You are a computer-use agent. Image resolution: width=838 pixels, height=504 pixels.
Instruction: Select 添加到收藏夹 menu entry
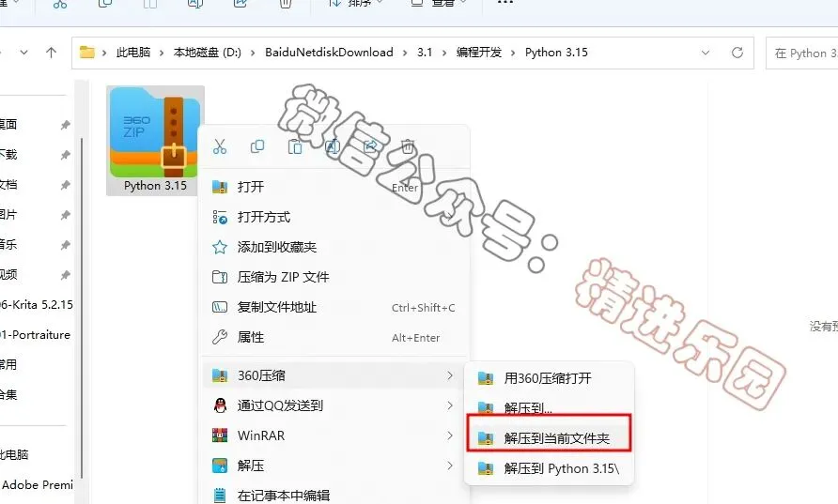tap(334, 247)
